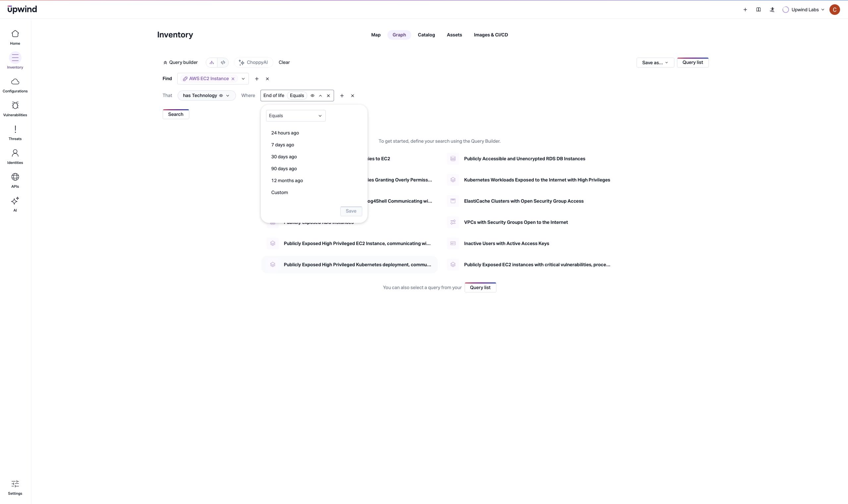This screenshot has width=848, height=504.
Task: Toggle eye icon on End of life filter
Action: pyautogui.click(x=312, y=96)
